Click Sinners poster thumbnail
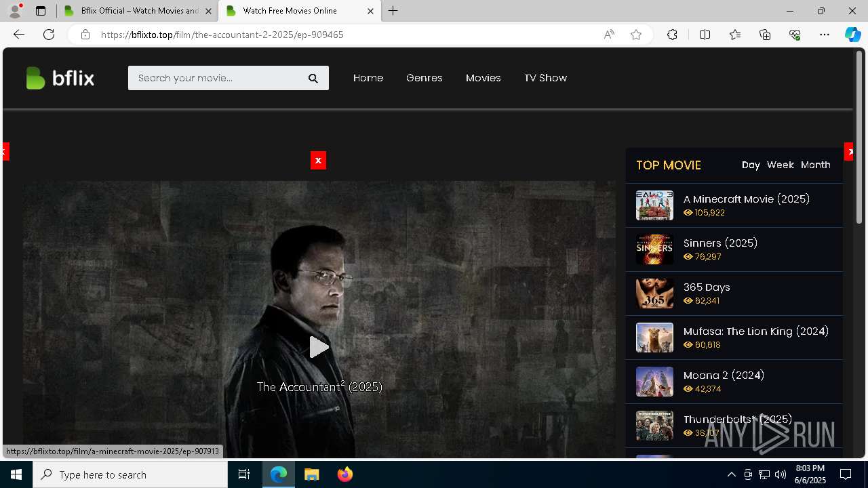This screenshot has height=488, width=868. [654, 249]
